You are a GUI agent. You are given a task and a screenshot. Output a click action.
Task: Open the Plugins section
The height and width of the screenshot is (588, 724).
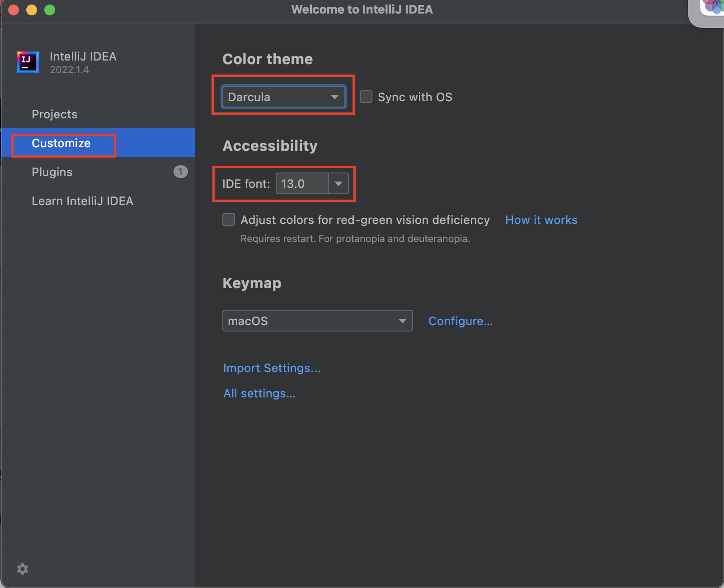click(x=52, y=172)
